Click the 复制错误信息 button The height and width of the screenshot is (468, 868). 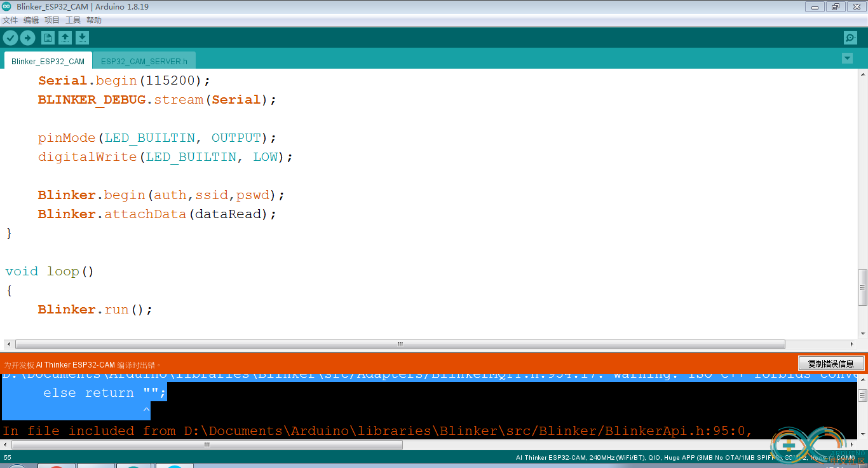click(831, 364)
